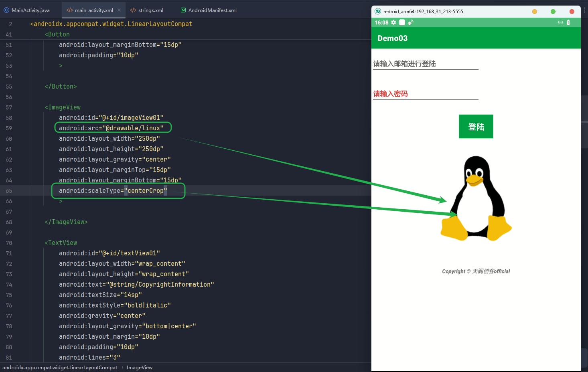The height and width of the screenshot is (372, 588).
Task: Focus the password field 请输入密码
Action: (425, 94)
